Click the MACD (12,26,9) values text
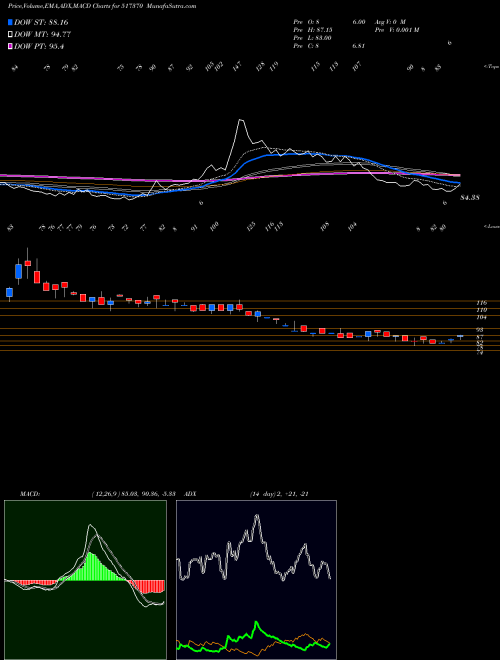 [136, 494]
